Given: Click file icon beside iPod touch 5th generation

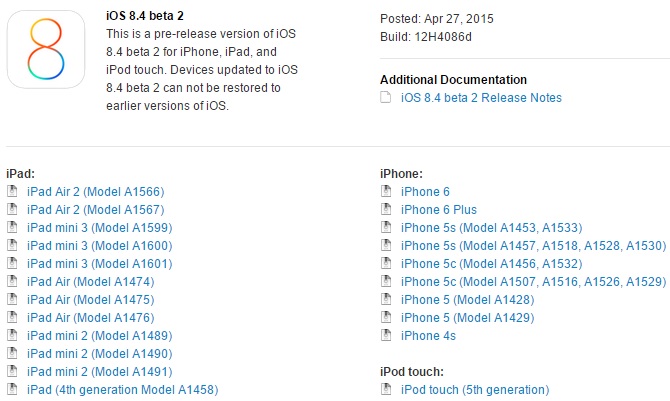Looking at the screenshot, I should pos(386,389).
